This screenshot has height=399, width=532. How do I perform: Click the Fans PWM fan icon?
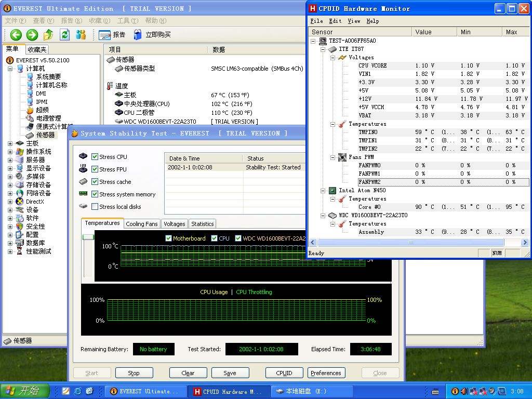pos(342,157)
